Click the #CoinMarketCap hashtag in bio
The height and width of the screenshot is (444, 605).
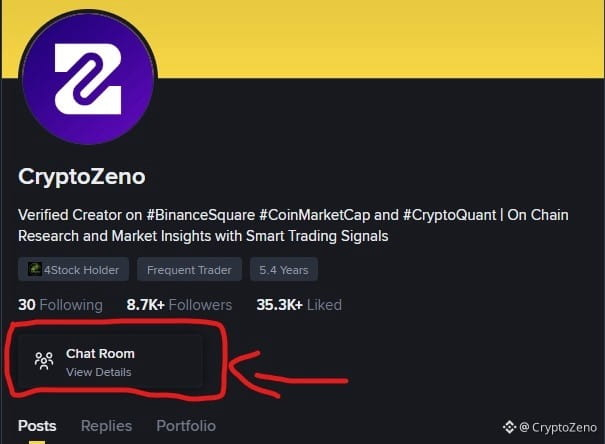(x=314, y=215)
